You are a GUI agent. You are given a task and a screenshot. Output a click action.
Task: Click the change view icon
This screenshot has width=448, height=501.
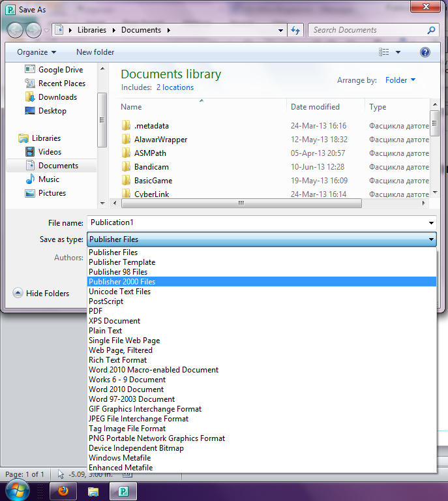384,52
